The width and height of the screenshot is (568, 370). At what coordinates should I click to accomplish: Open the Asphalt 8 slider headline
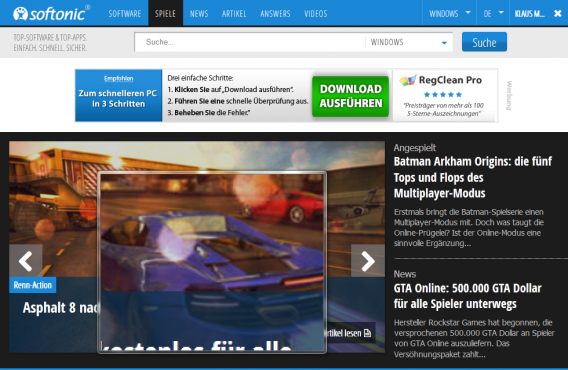pyautogui.click(x=61, y=308)
